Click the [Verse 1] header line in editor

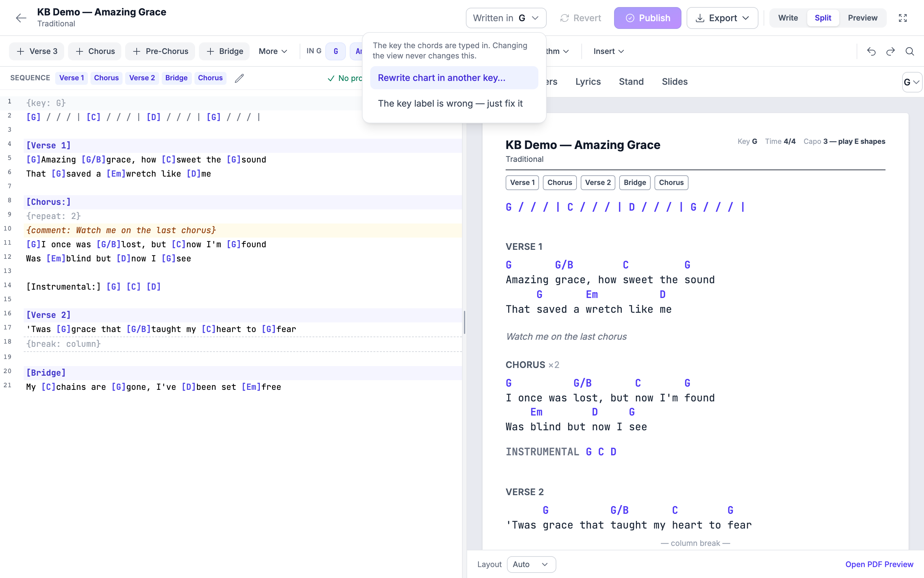(x=243, y=146)
